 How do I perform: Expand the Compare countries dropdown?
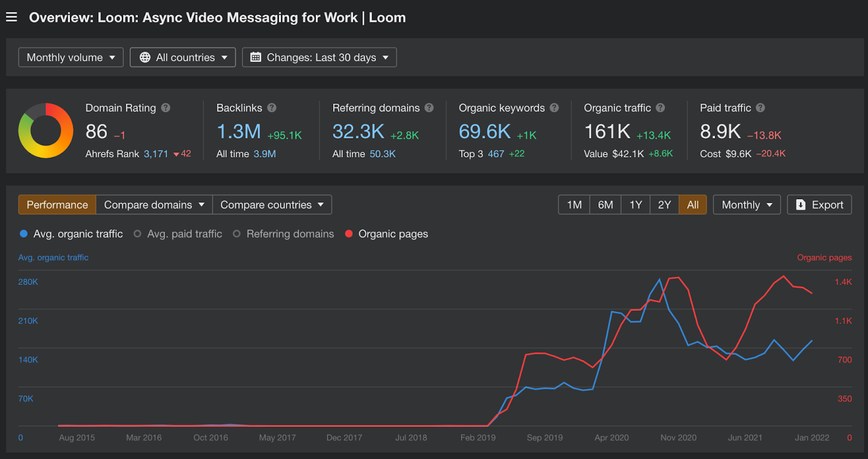click(272, 205)
